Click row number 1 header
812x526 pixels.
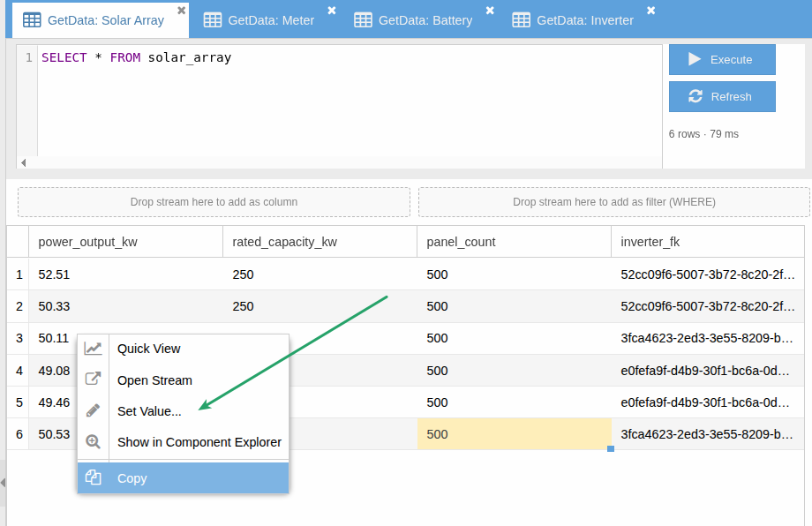tap(19, 274)
